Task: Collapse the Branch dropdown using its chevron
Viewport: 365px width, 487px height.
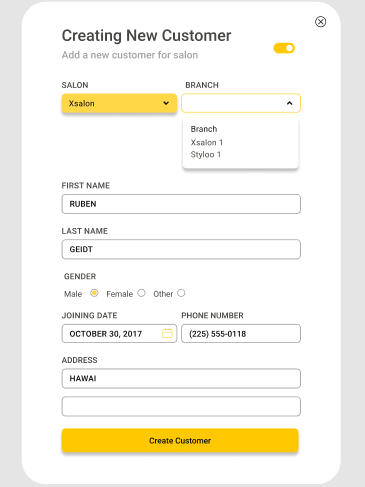Action: (x=289, y=103)
